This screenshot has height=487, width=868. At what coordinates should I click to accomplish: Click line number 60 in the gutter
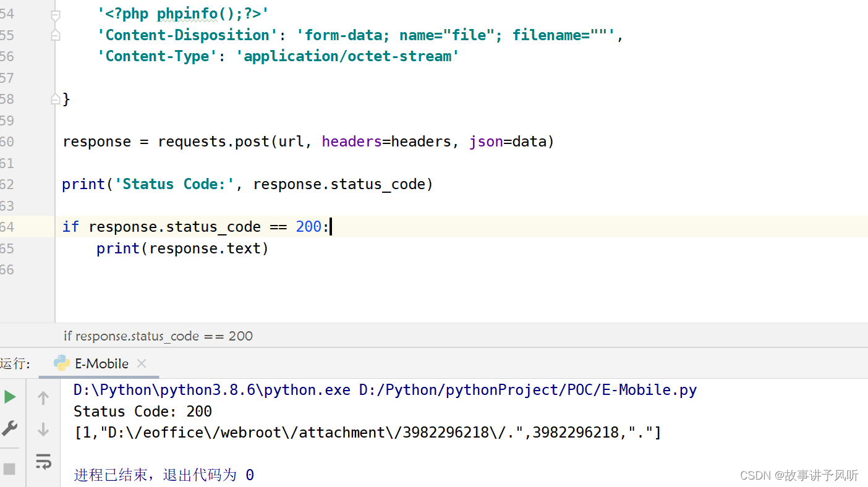[x=7, y=142]
